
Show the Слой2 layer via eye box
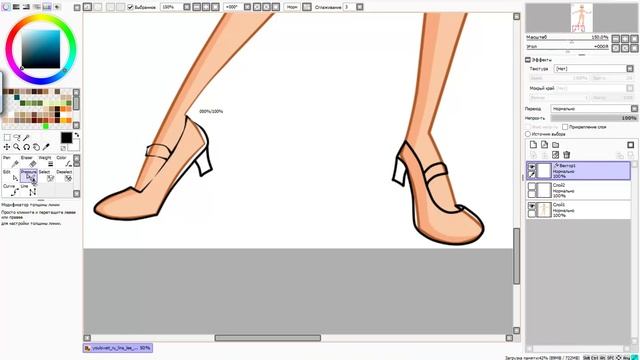tap(532, 186)
